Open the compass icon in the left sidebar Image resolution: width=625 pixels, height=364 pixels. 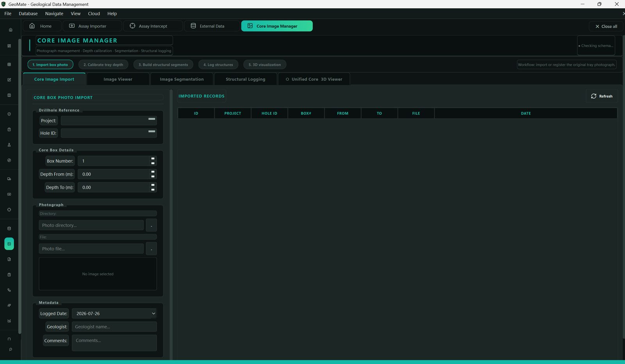coord(9,160)
